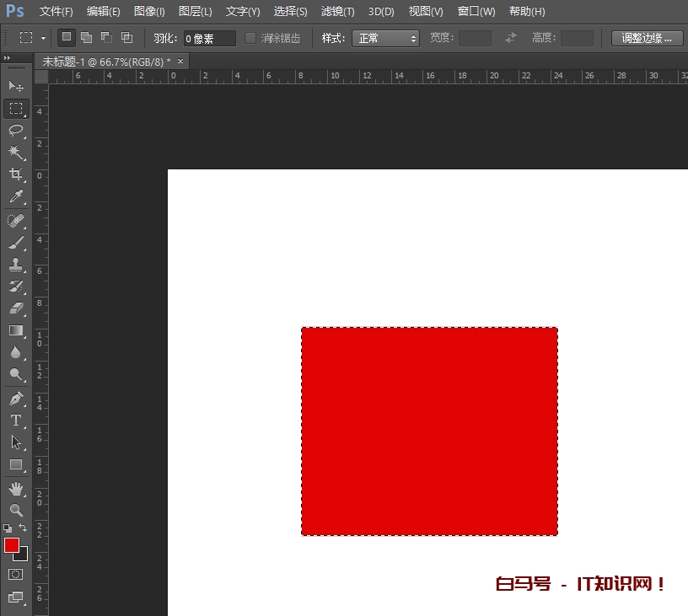Open the 样式 style dropdown
This screenshot has height=616, width=688.
pos(384,38)
